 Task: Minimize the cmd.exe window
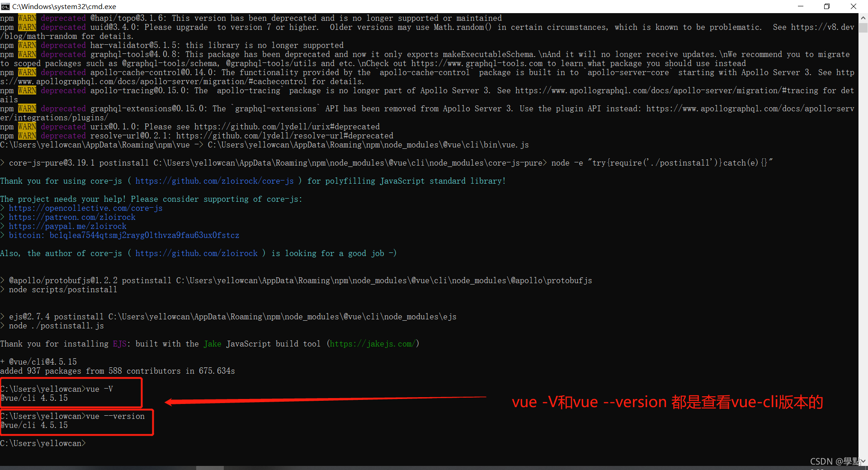point(801,6)
